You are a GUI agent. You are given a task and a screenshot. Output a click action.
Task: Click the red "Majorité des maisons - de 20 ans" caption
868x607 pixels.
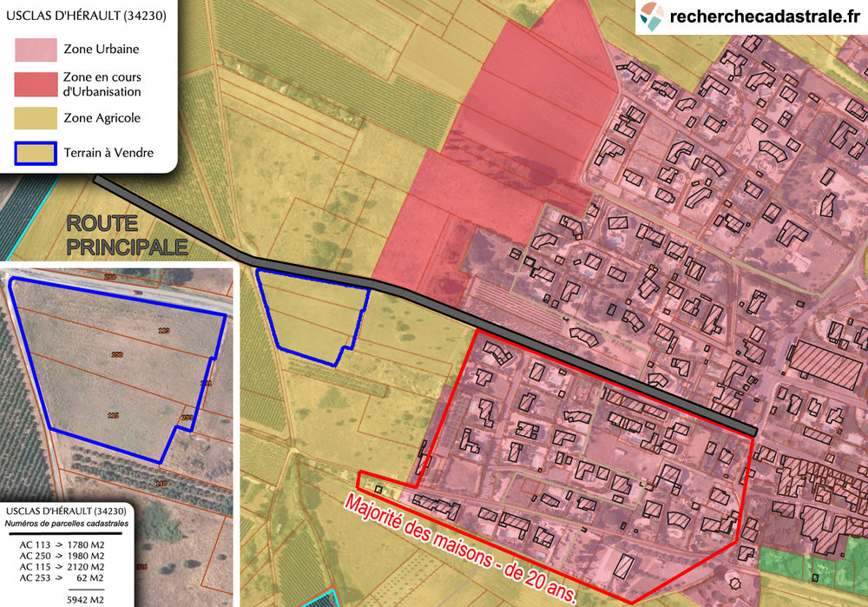coord(461,548)
